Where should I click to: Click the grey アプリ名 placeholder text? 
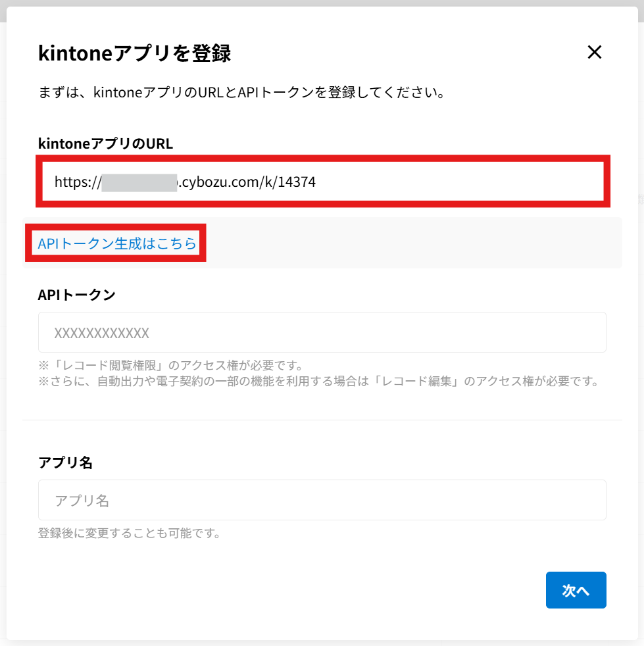click(x=82, y=501)
